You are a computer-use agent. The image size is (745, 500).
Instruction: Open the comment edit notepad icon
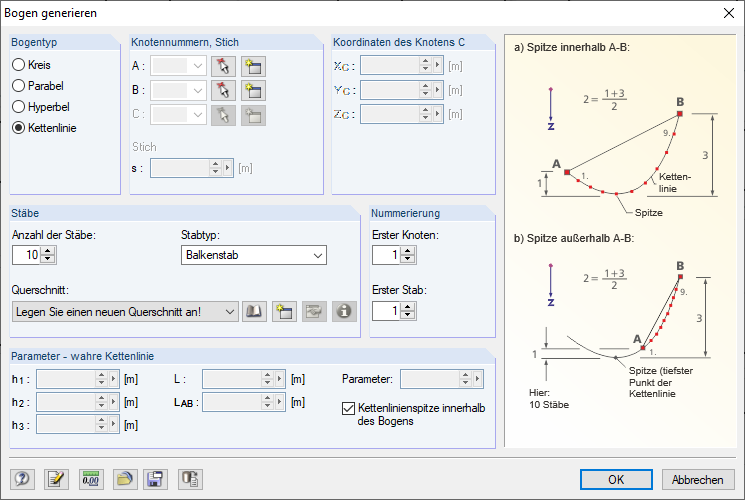point(56,479)
